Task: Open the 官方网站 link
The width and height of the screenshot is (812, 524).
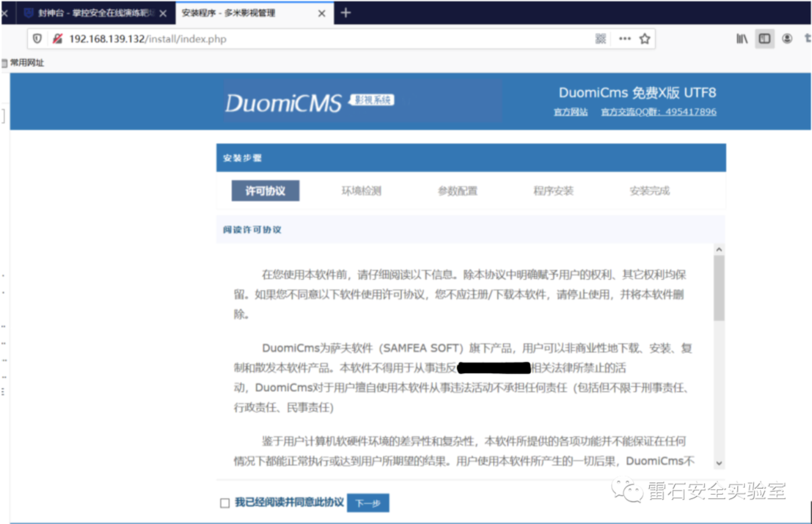Action: pos(571,112)
